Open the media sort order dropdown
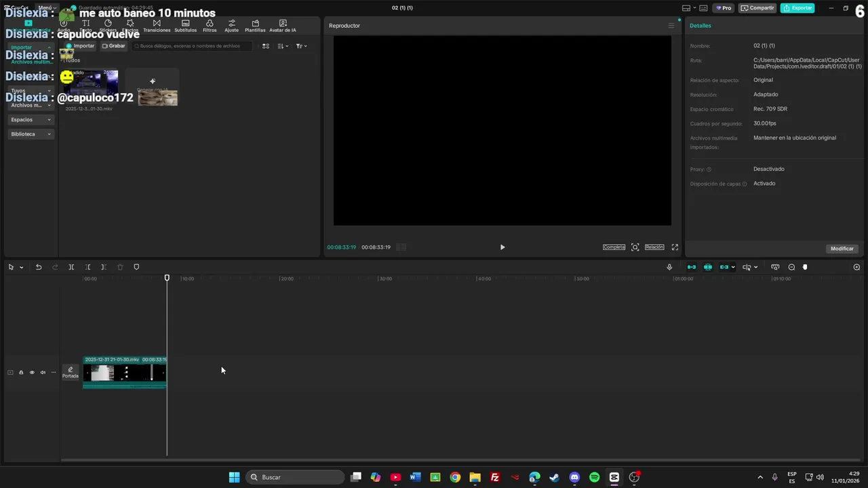868x488 pixels. click(283, 46)
